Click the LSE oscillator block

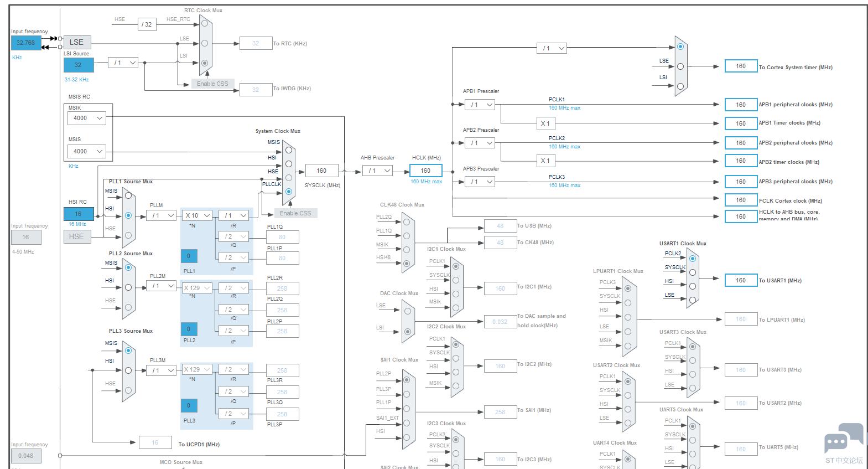pos(77,42)
